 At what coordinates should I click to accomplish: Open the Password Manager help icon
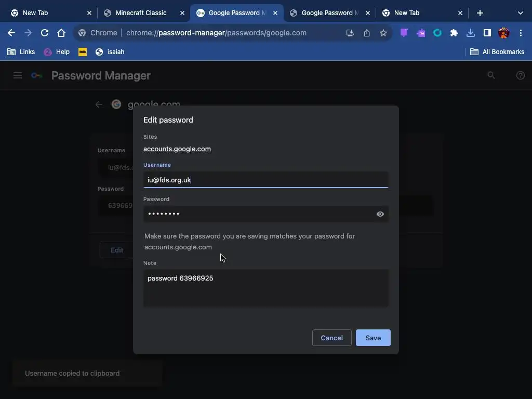click(x=521, y=75)
